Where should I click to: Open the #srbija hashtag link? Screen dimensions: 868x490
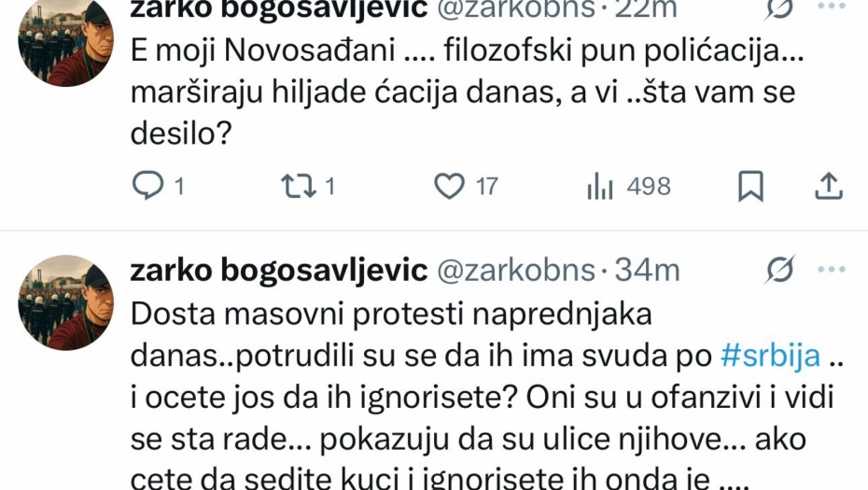point(771,356)
